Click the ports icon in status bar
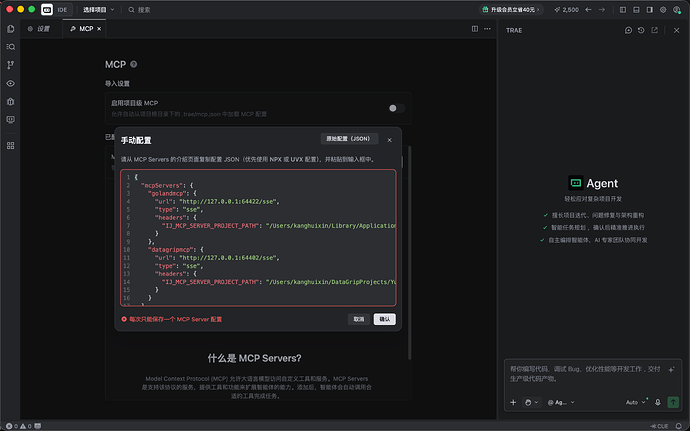 [38, 426]
